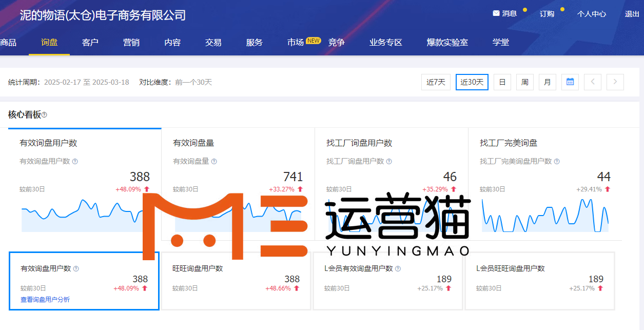Viewport: 644px width, 330px height.
Task: Switch statistics period to 月
Action: pyautogui.click(x=547, y=82)
